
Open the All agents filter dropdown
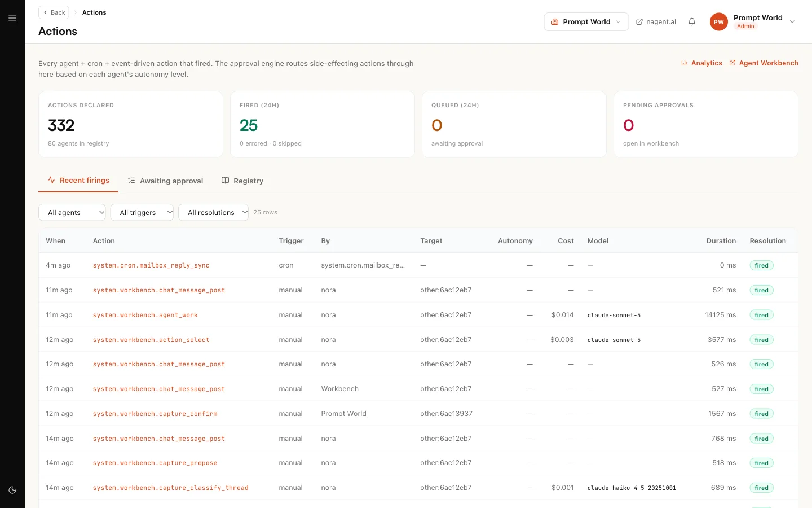[x=72, y=212]
